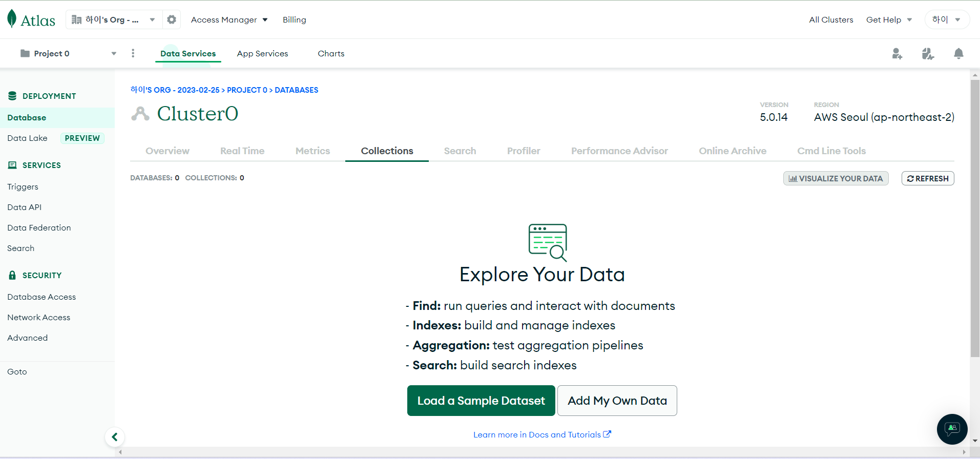Click the Explore Your Data illustration icon
The image size is (980, 459).
click(548, 243)
